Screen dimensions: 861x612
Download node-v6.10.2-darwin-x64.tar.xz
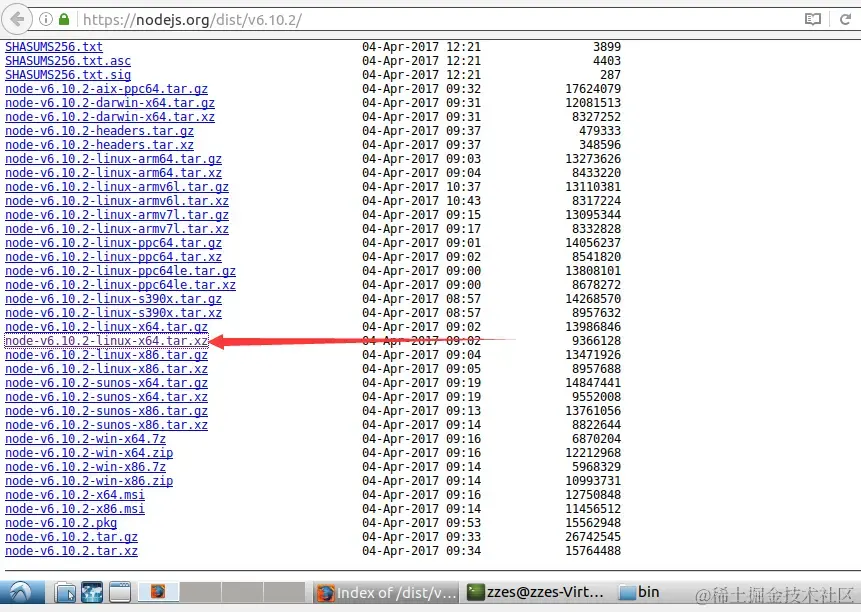click(x=110, y=117)
